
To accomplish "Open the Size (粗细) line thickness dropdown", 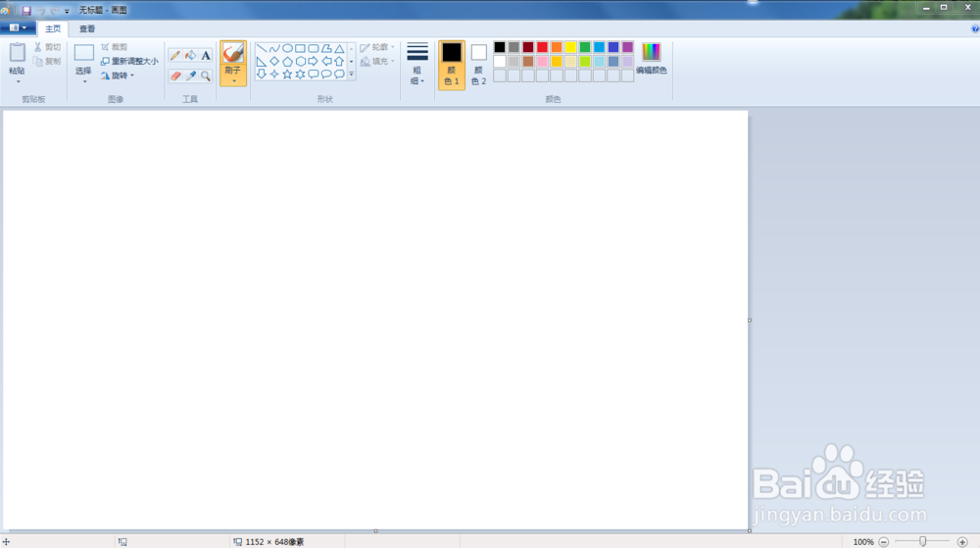I will [x=416, y=64].
